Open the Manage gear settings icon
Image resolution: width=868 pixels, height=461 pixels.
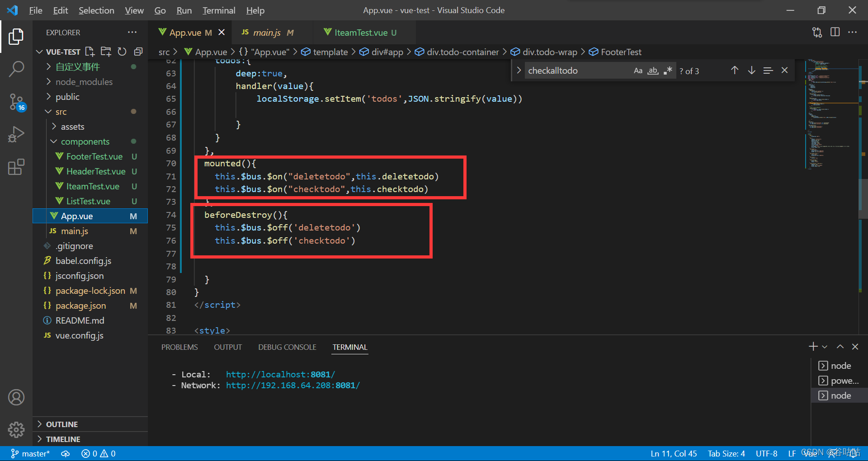pos(16,429)
